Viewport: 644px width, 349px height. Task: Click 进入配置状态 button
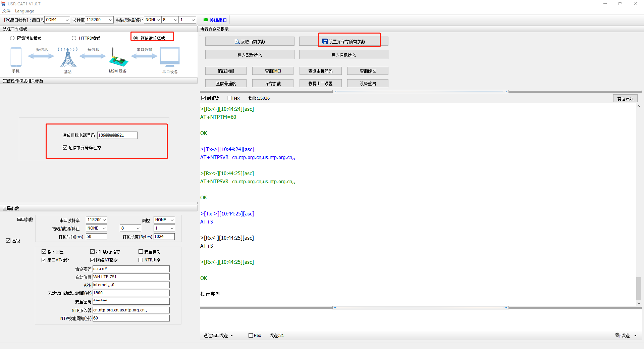click(x=250, y=55)
